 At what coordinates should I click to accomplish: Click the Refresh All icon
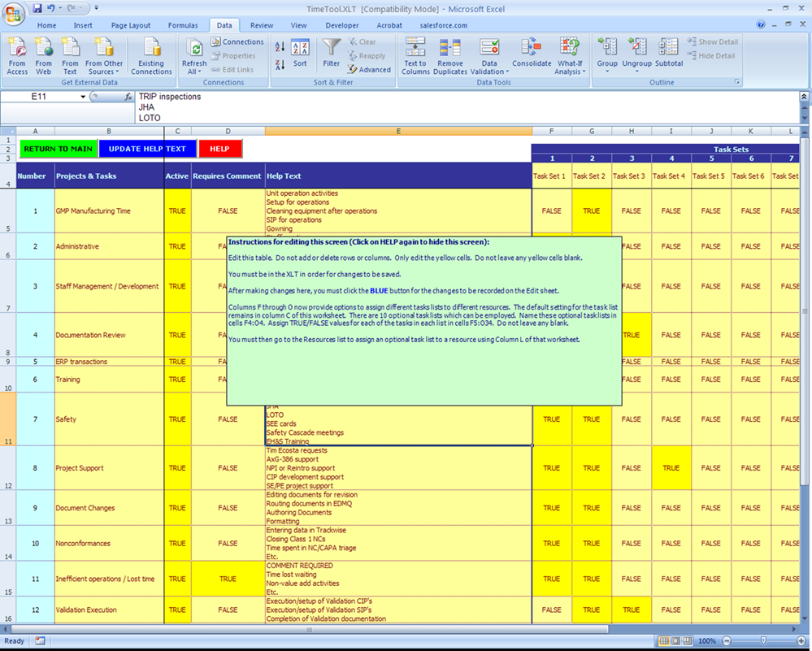tap(195, 48)
